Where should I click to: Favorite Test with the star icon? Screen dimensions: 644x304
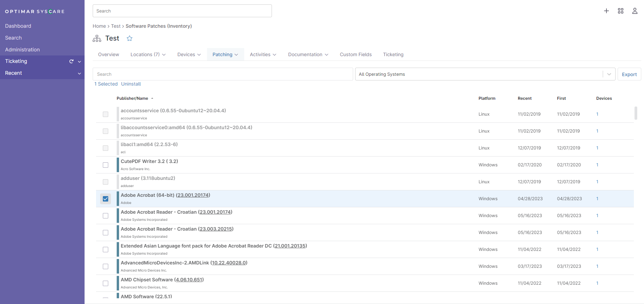[x=130, y=38]
